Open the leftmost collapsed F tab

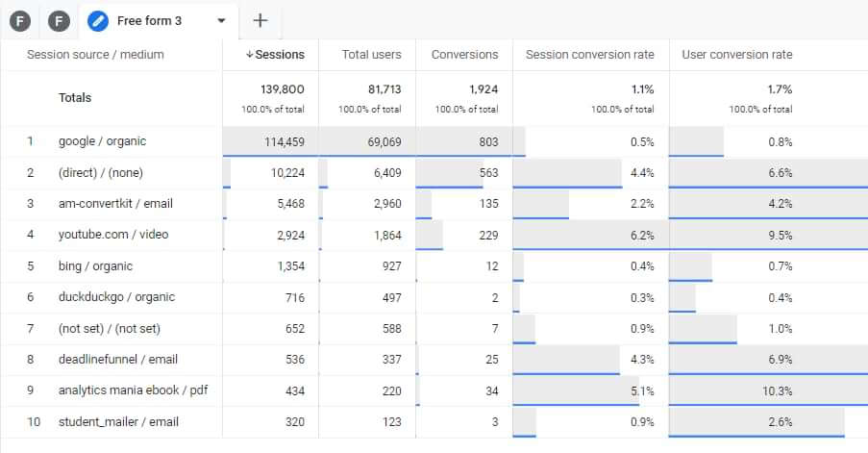19,20
